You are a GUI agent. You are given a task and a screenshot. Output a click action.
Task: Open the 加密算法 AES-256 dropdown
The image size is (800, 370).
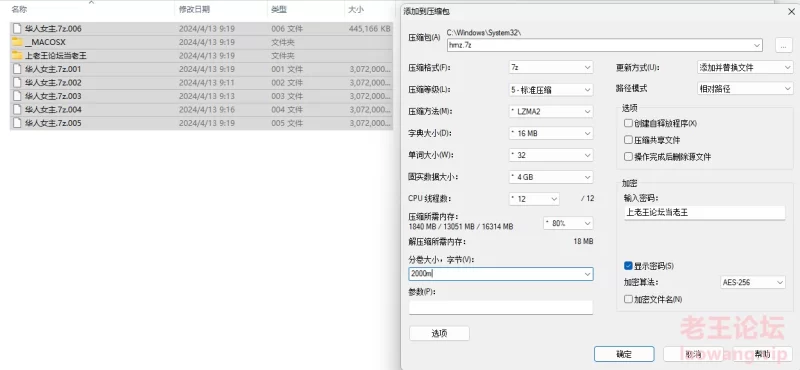coord(753,282)
